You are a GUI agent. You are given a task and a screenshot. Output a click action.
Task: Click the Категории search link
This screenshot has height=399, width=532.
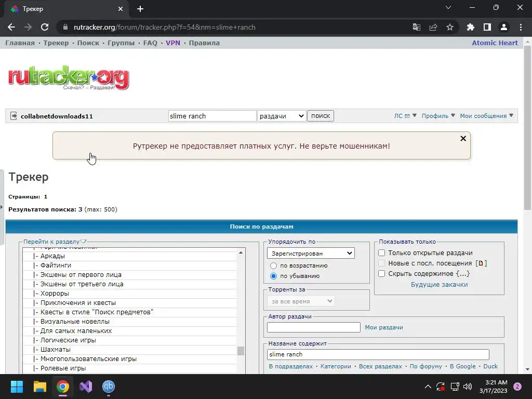click(336, 366)
